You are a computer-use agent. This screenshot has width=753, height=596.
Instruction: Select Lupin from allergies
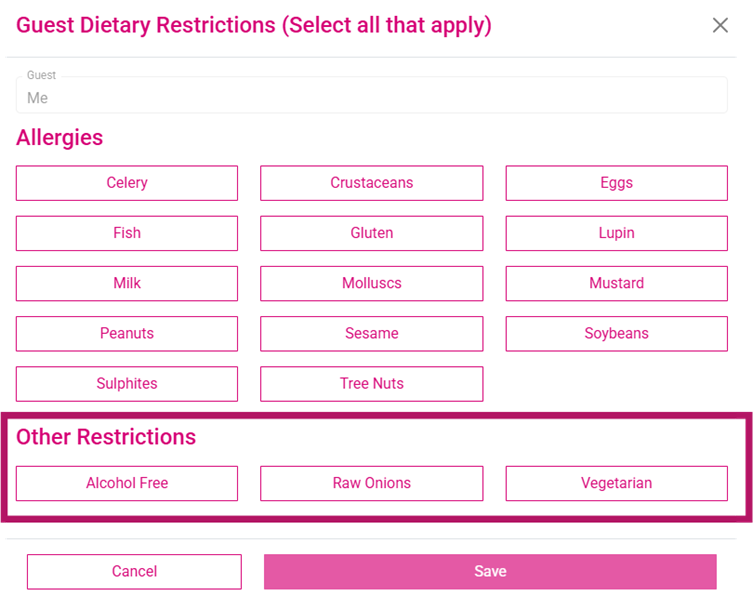(x=617, y=233)
